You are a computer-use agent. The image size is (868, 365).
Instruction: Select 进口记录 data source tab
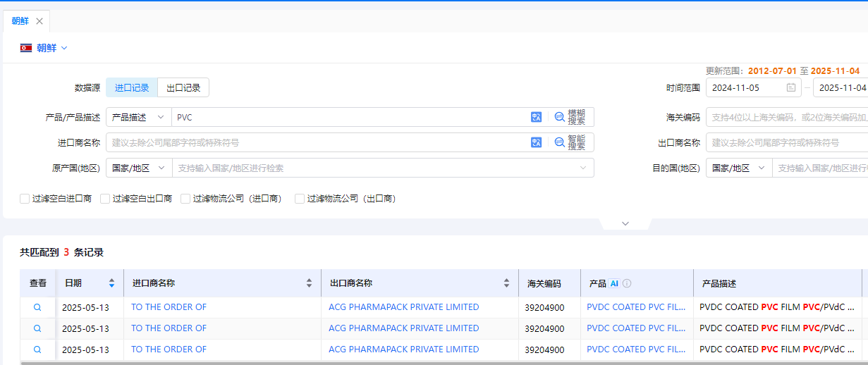[132, 88]
